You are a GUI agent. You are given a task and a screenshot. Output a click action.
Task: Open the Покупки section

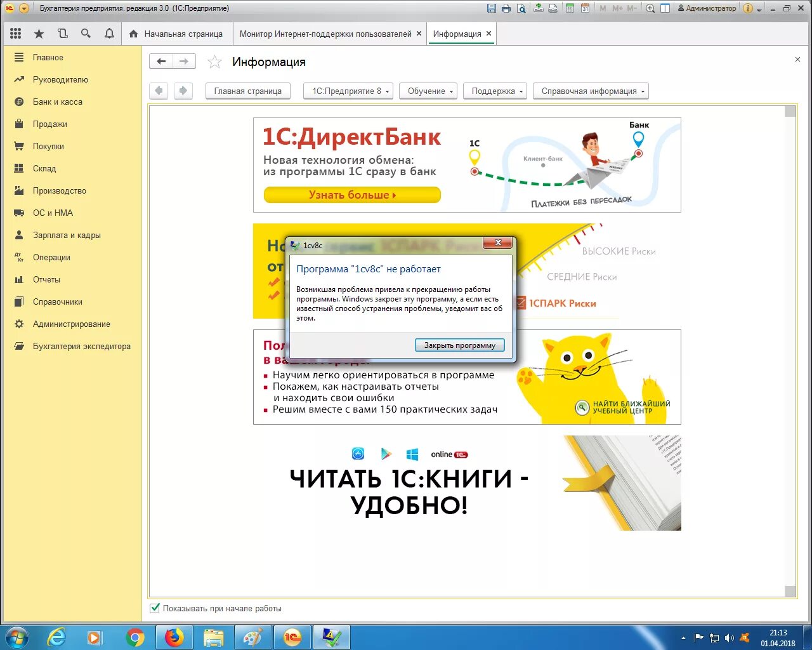[x=48, y=146]
